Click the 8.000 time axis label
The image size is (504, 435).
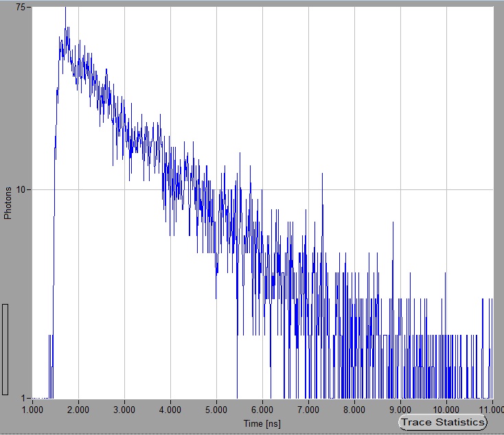point(354,409)
